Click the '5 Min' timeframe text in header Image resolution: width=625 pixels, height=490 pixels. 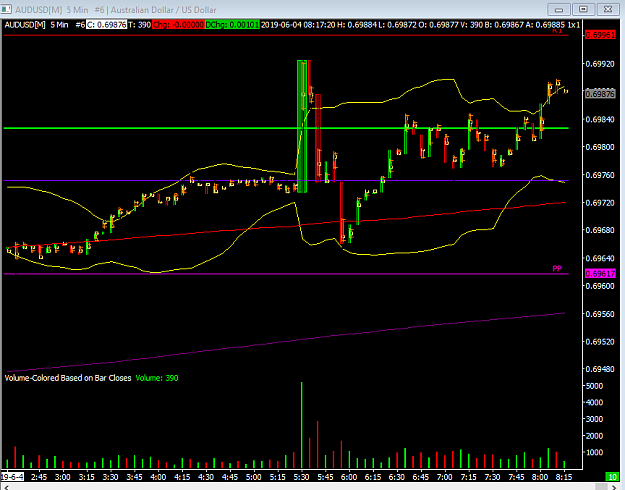(x=59, y=25)
